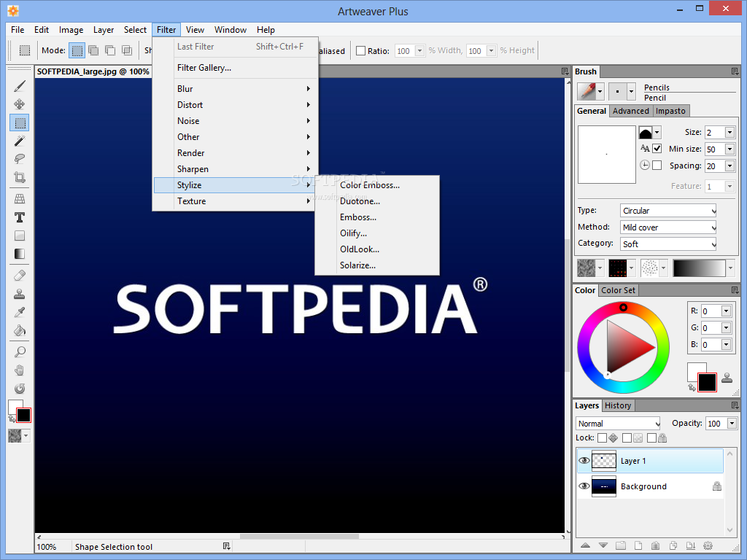
Task: Click the black foreground swatch in toolbox
Action: [x=24, y=415]
